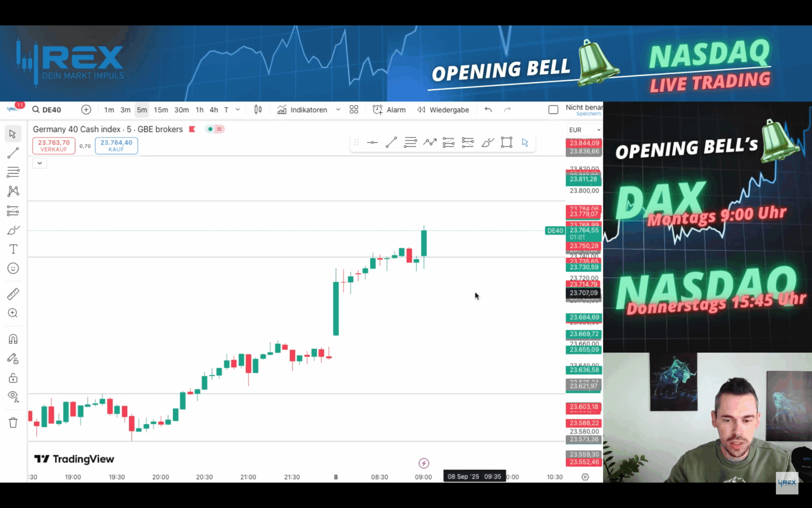Click the TradingView logo
This screenshot has height=508, width=812.
click(x=74, y=459)
